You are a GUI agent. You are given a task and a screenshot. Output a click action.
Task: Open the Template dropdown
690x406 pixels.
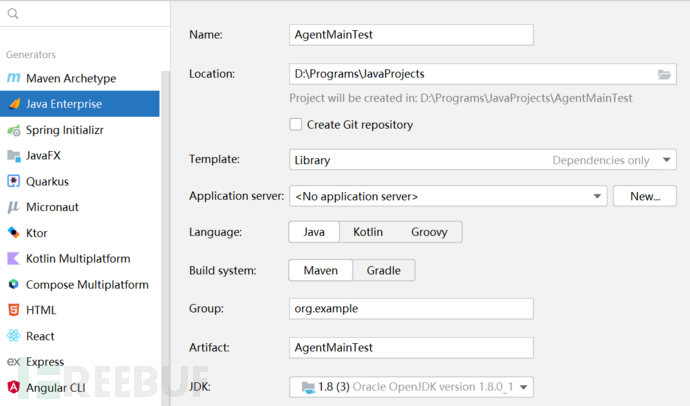click(x=482, y=160)
